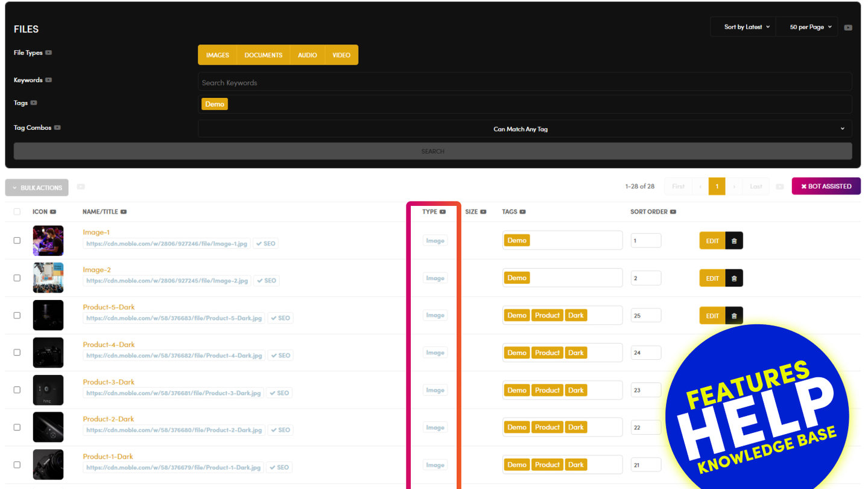
Task: Tick the checkbox for Image-1 row
Action: 17,240
